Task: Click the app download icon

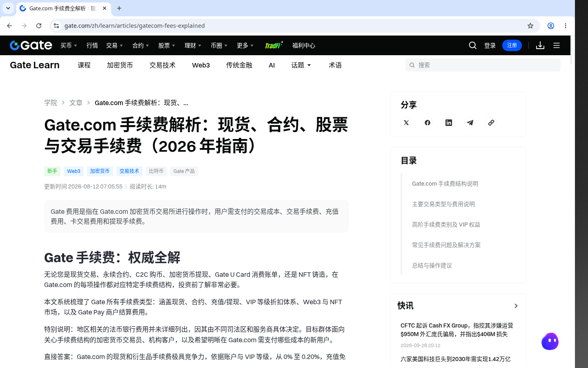Action: tap(540, 45)
